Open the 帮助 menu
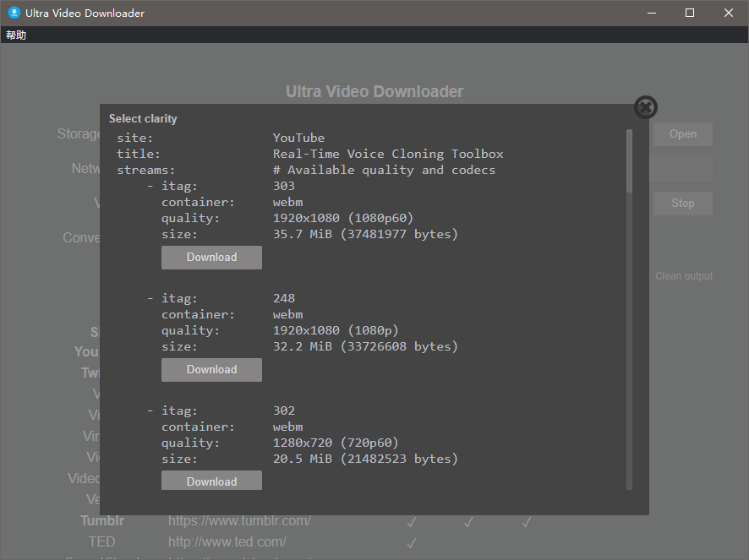 click(x=16, y=35)
